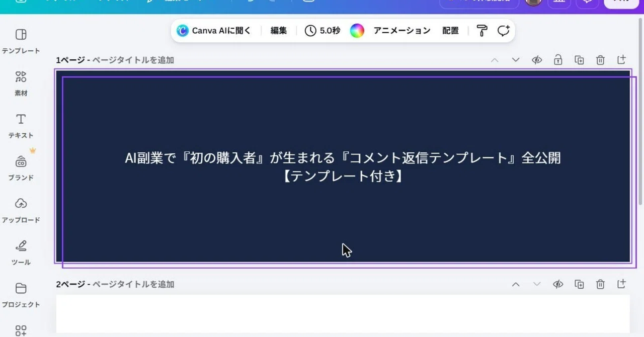644x337 pixels.
Task: Add a new page after page 1
Action: coord(621,59)
